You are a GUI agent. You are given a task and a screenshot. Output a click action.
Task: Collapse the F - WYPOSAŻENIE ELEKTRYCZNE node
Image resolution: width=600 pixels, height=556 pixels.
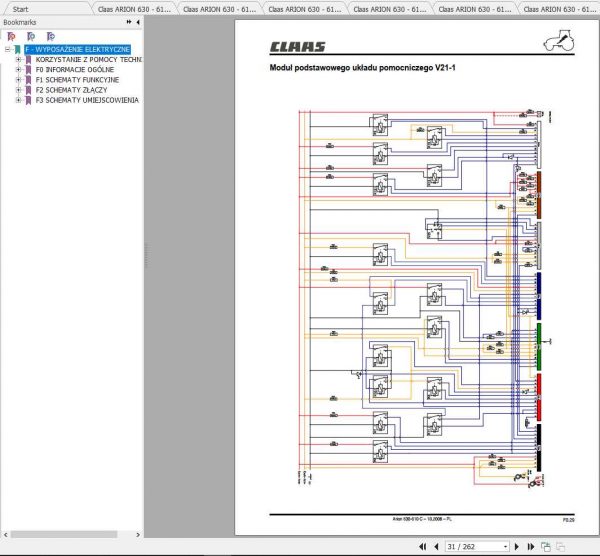point(7,49)
